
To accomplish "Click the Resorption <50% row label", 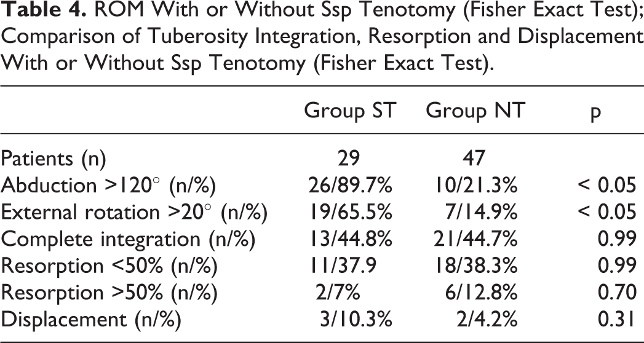I will point(108,267).
